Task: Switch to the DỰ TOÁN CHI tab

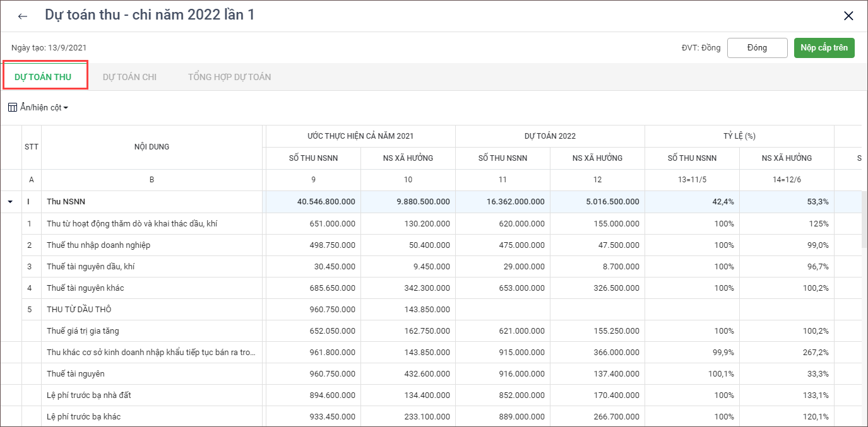Action: click(x=129, y=77)
